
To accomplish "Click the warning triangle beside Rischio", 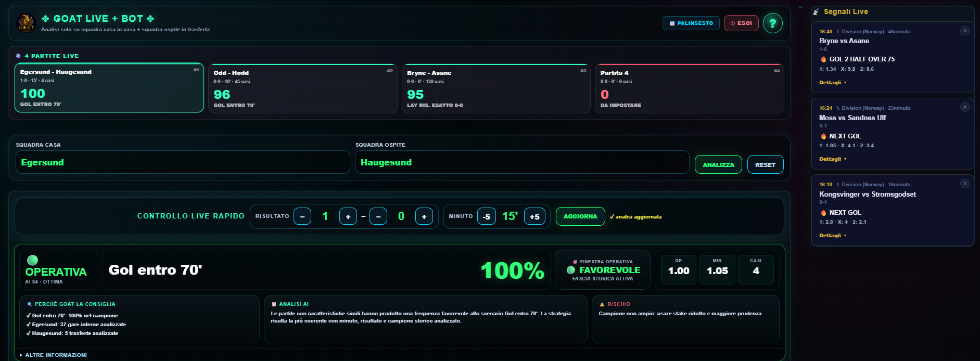I will (602, 304).
